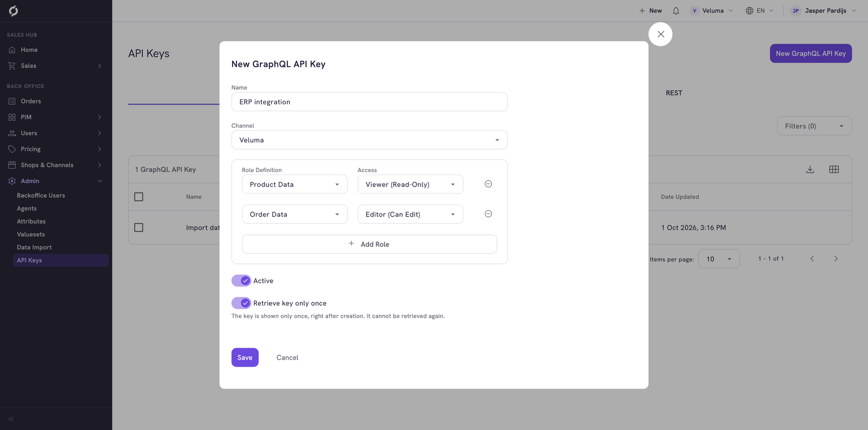Select API Keys in Admin menu

61,260
